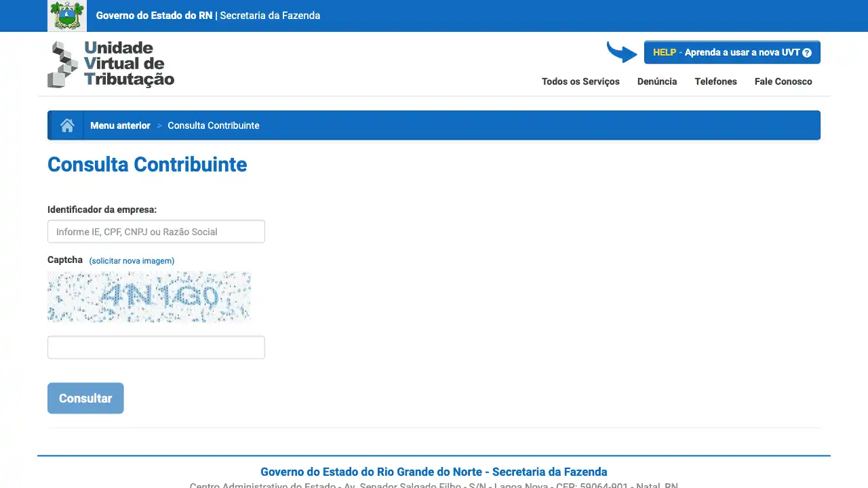Open the Todos os Serviços menu
Image resolution: width=868 pixels, height=488 pixels.
tap(580, 81)
